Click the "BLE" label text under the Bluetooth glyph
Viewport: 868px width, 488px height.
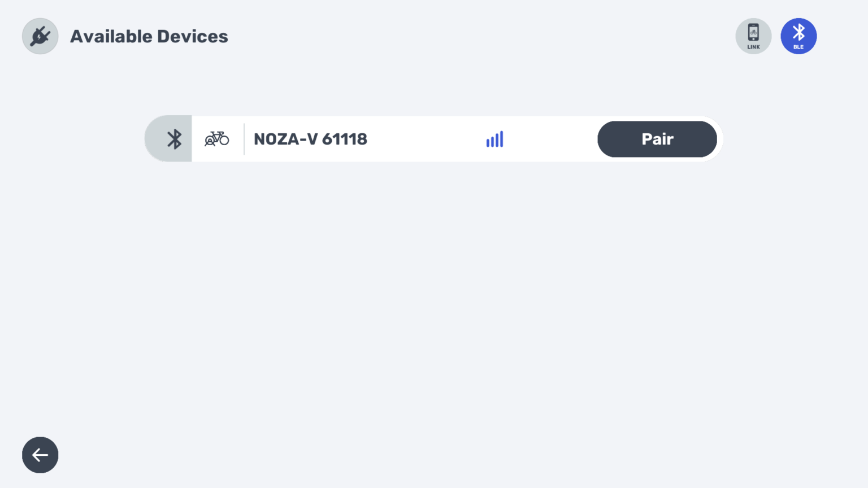[798, 47]
